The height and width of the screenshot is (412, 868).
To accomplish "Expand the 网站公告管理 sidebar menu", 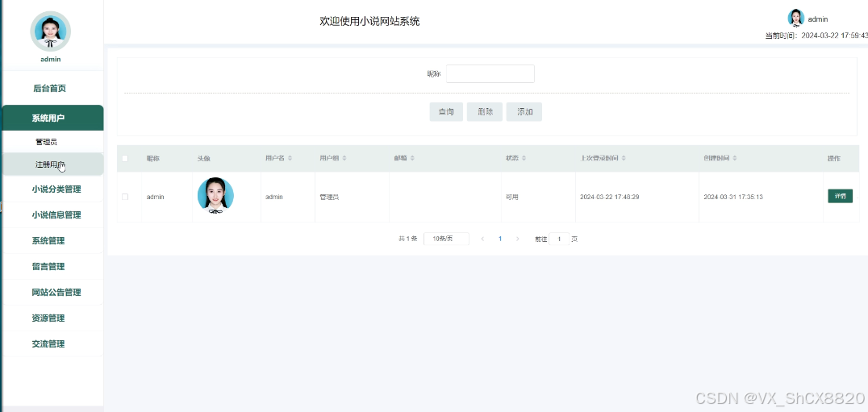I will click(x=52, y=292).
